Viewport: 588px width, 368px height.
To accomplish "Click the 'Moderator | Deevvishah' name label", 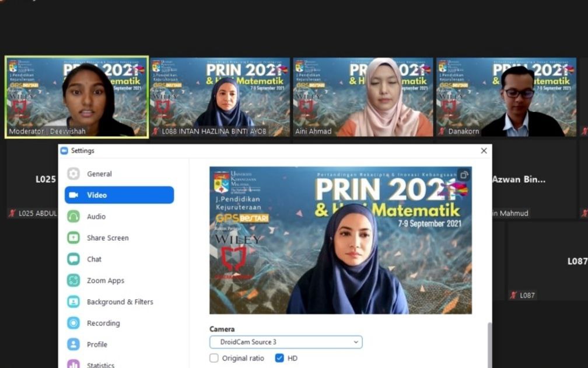I will tap(47, 131).
